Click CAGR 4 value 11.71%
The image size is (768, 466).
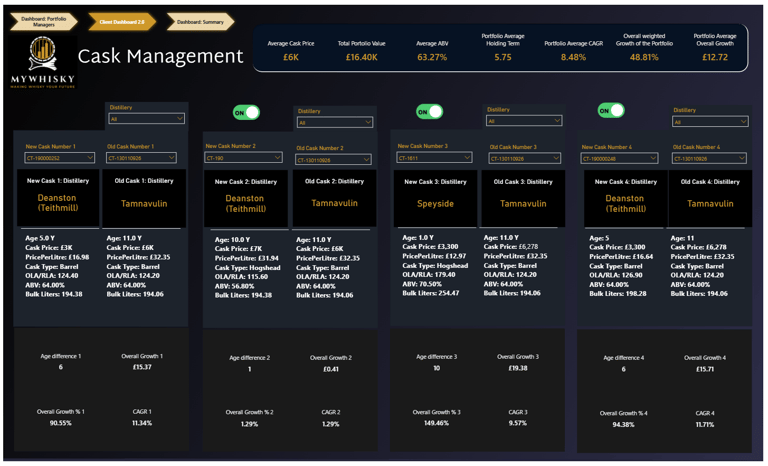click(705, 424)
